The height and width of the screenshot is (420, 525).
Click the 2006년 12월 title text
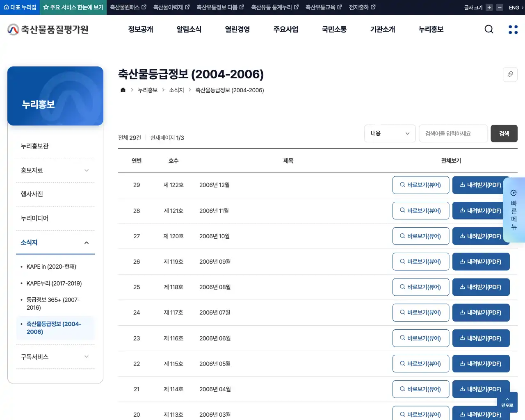pyautogui.click(x=215, y=185)
